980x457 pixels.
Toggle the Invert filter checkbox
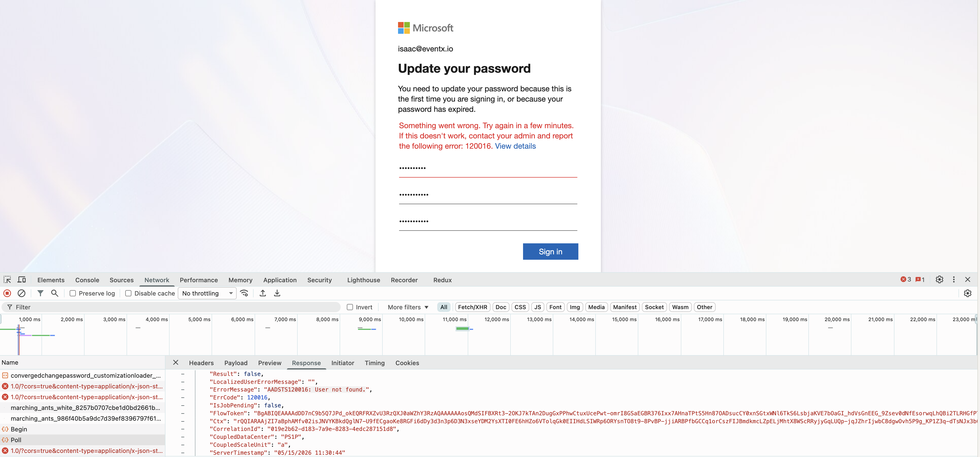[x=350, y=307]
